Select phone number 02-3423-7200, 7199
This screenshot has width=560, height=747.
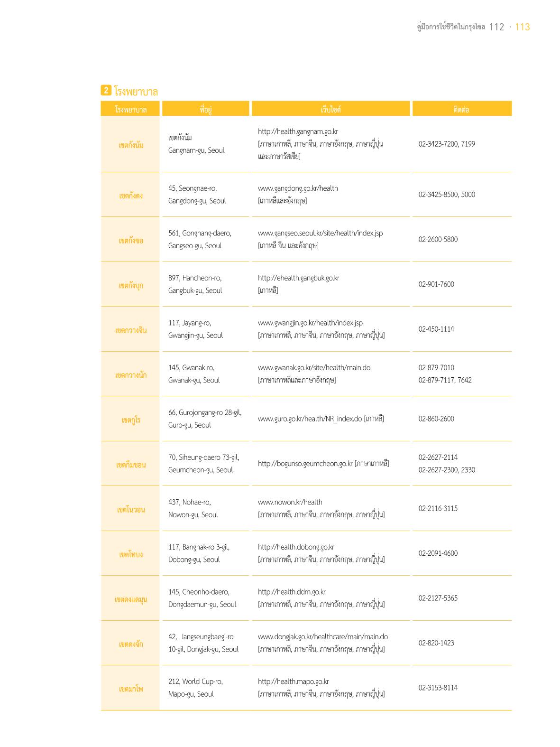pos(447,144)
